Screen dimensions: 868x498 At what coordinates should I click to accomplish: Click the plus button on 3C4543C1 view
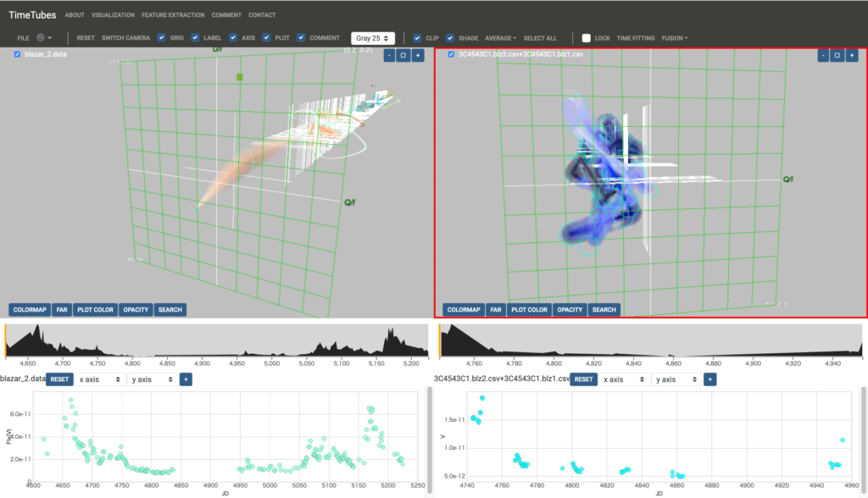(x=851, y=55)
